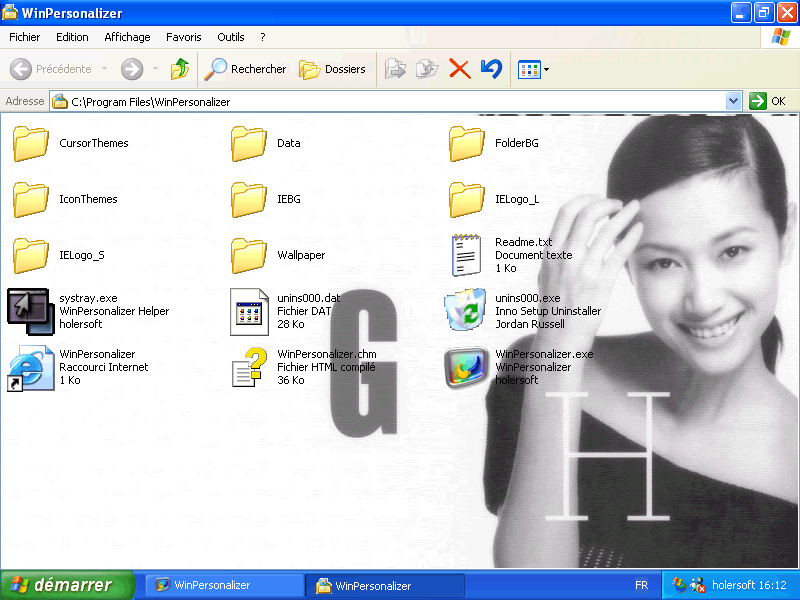Screen dimensions: 800x600
Task: Click the green Forward arrow button
Action: point(132,69)
